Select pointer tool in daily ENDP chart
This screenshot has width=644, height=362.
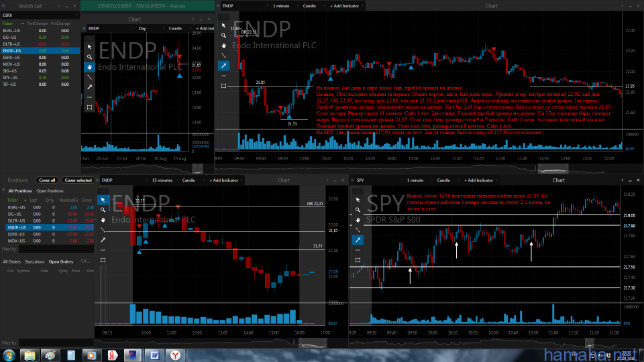(89, 47)
